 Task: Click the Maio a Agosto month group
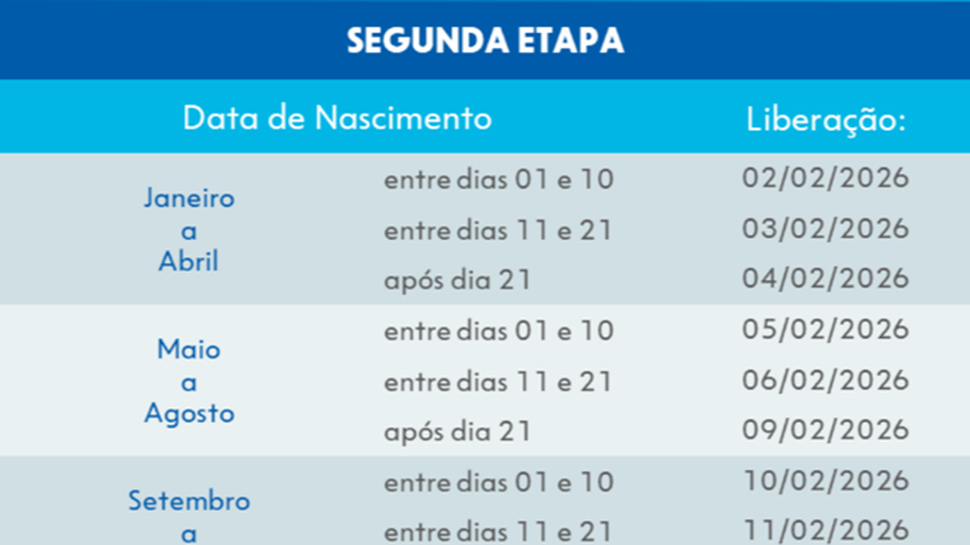pyautogui.click(x=188, y=381)
